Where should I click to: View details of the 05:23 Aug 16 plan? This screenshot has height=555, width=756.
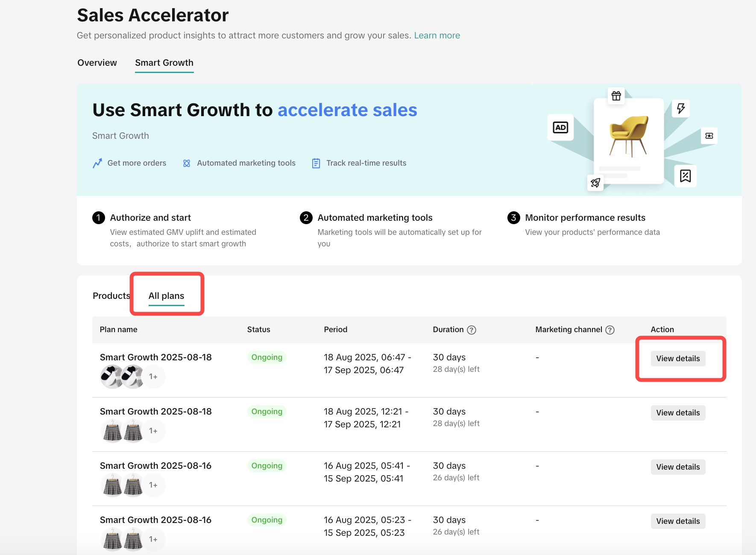678,521
